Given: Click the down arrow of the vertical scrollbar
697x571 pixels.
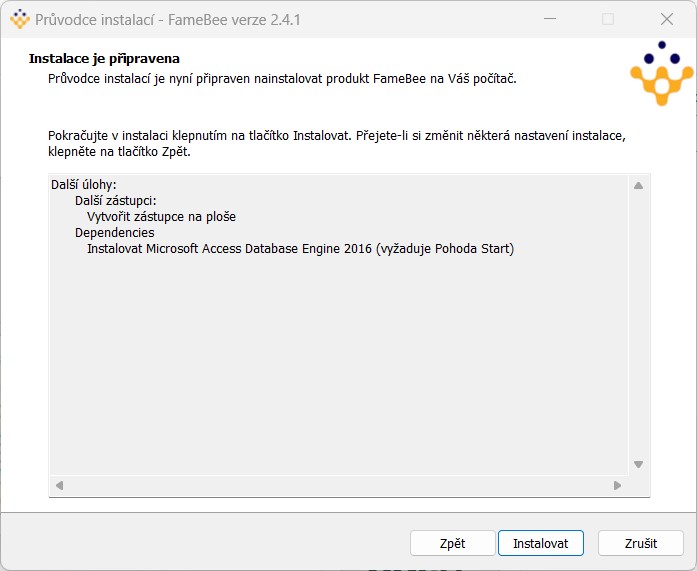Looking at the screenshot, I should 638,464.
